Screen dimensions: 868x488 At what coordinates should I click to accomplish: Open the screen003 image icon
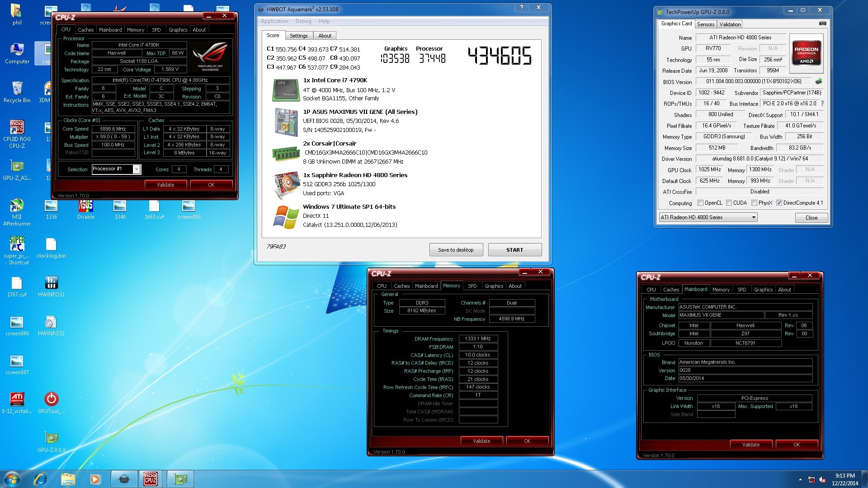point(189,209)
